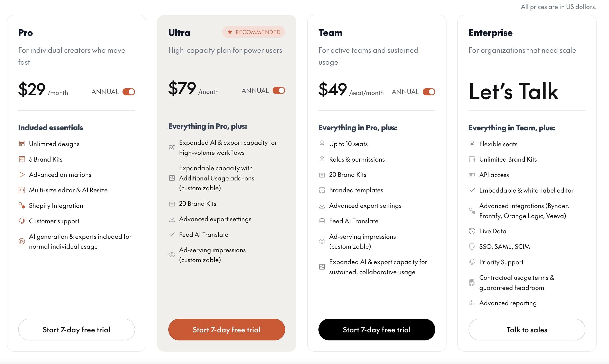Click the Unlimited designs icon in Pro plan
Viewport: 609px width, 364px height.
pyautogui.click(x=22, y=144)
